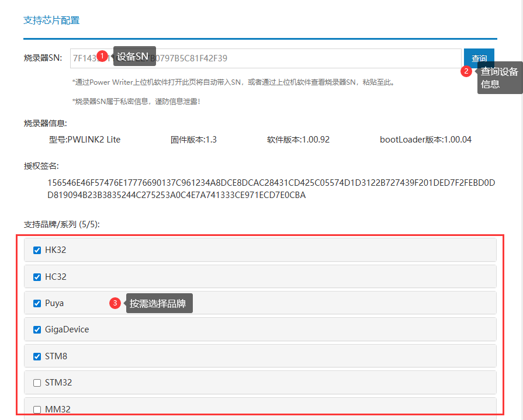
Task: Click the 查询设备信息 tooltip label
Action: point(500,78)
